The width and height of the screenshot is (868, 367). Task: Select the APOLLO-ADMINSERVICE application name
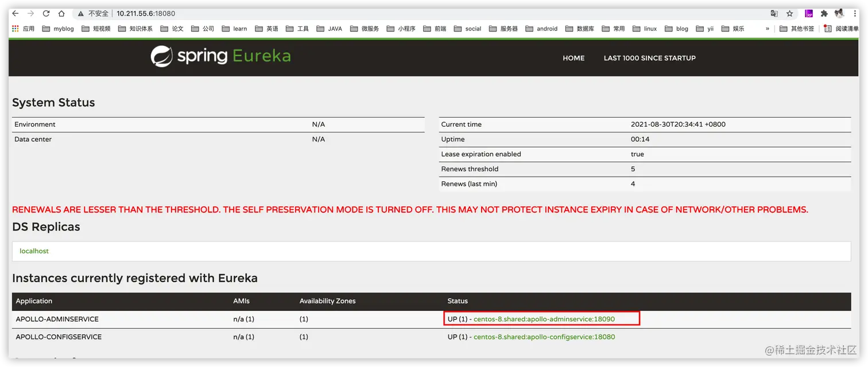pyautogui.click(x=57, y=319)
